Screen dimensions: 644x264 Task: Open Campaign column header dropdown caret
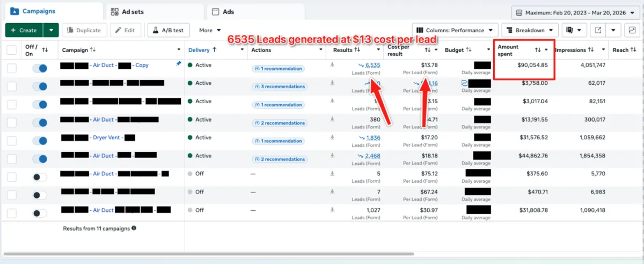[x=179, y=50]
